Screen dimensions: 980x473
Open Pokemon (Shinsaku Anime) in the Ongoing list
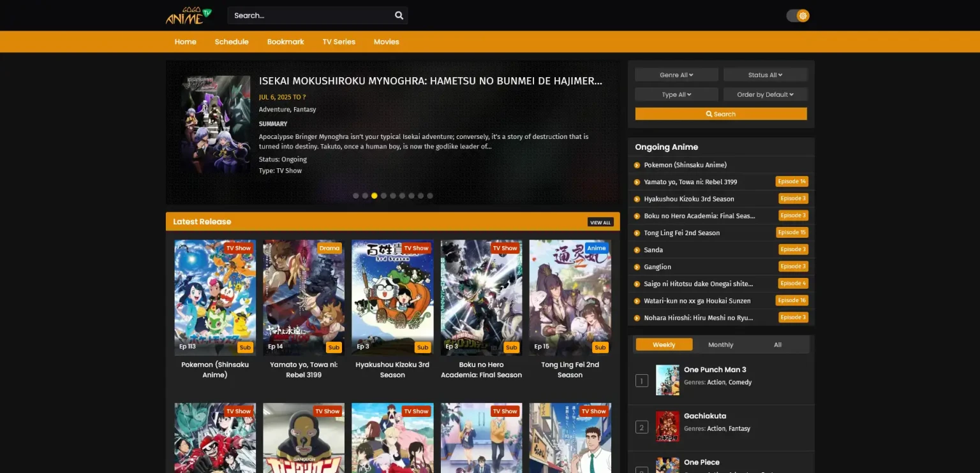[x=685, y=165]
